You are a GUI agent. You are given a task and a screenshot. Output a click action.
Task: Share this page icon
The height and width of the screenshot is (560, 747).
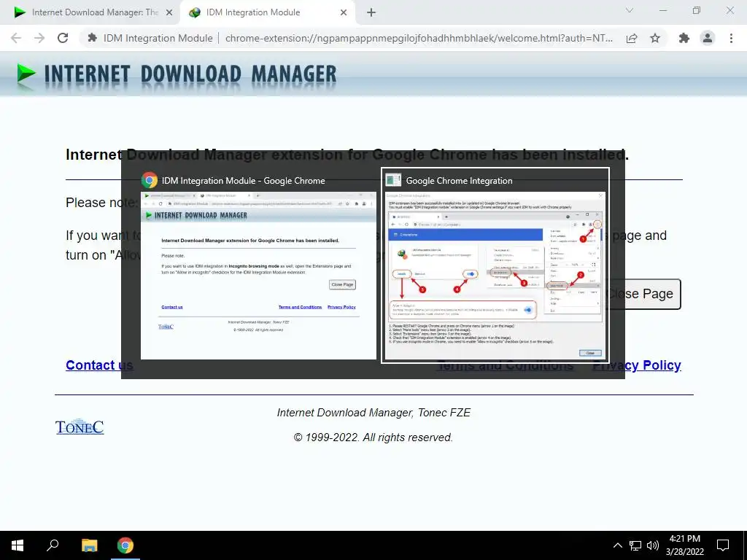click(632, 38)
